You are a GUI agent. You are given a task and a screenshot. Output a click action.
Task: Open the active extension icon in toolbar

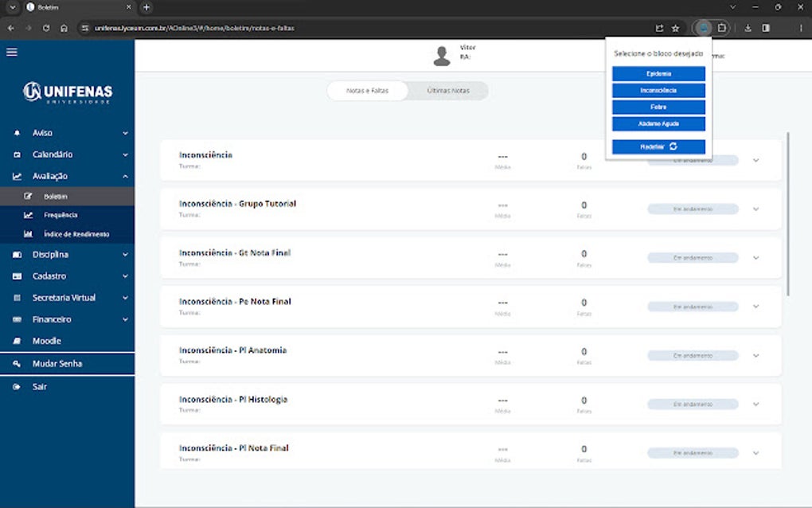click(x=703, y=28)
